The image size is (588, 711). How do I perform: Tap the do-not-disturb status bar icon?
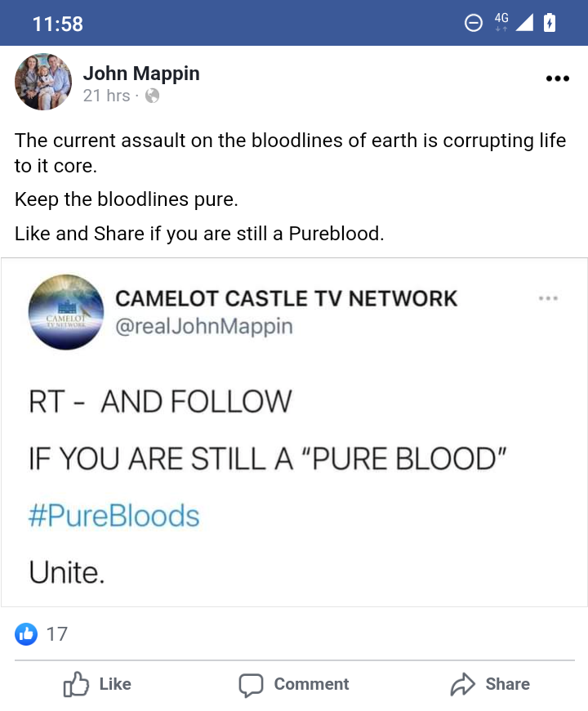point(473,23)
